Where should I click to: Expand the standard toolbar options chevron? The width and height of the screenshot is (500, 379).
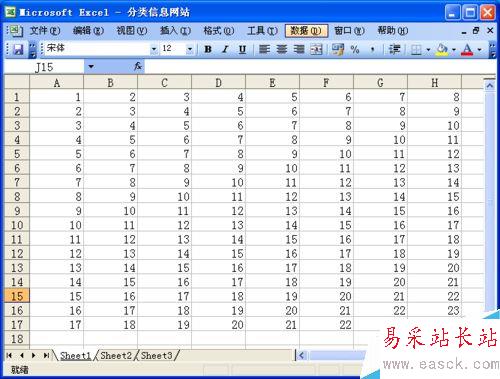(x=33, y=49)
